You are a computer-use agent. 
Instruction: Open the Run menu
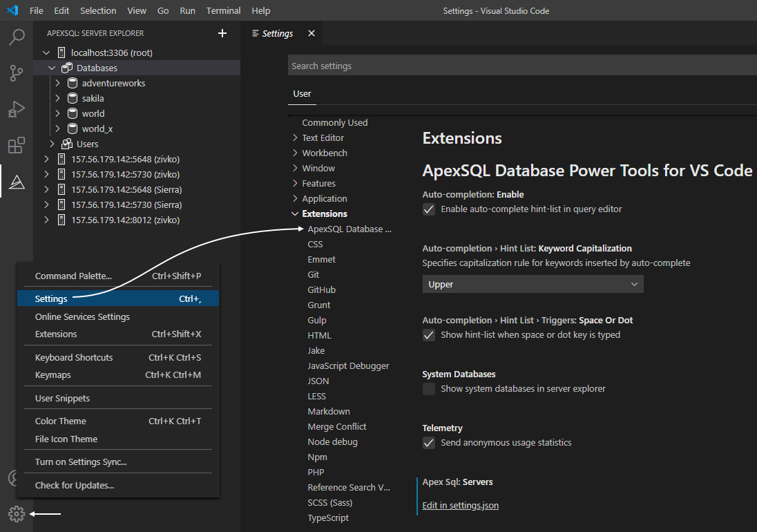click(187, 10)
